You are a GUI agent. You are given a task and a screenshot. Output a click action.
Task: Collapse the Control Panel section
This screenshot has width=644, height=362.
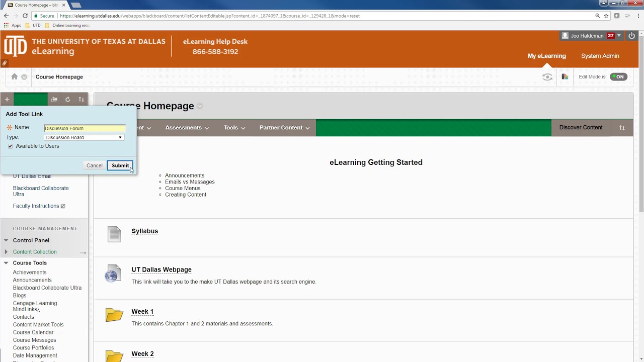[6, 240]
